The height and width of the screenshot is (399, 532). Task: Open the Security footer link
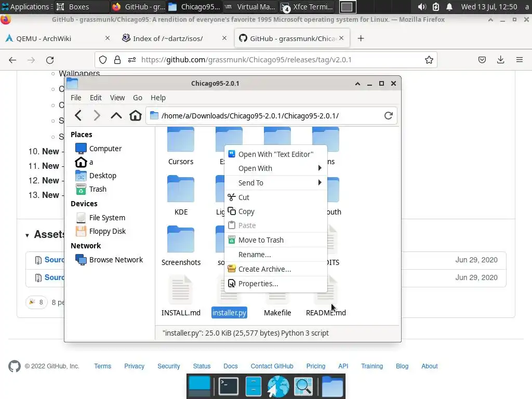click(169, 366)
